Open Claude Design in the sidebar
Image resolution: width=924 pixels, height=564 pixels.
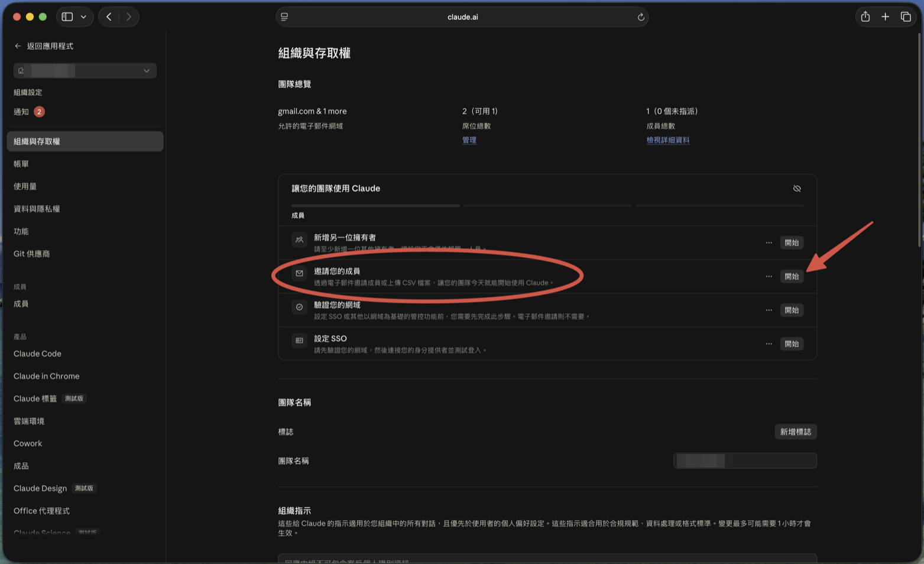pyautogui.click(x=40, y=488)
